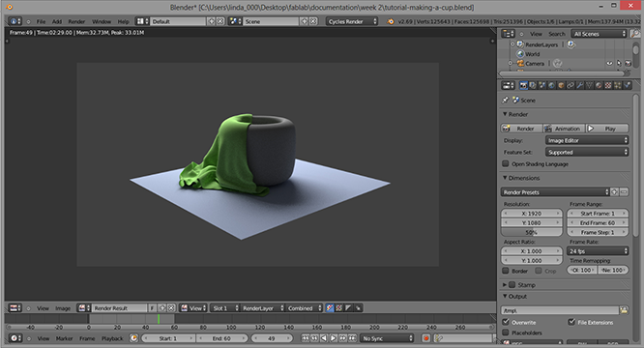Click the remove-preset minus icon by Render Presets
This screenshot has height=348, width=644.
(x=625, y=192)
